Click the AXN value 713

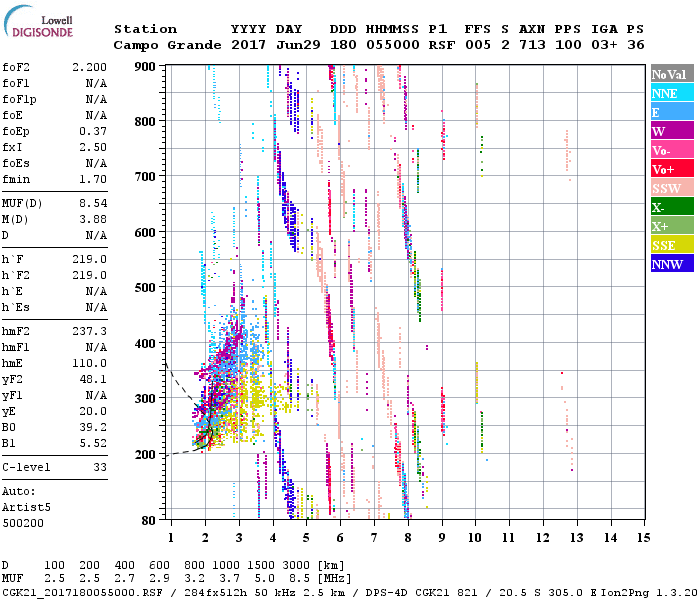532,45
